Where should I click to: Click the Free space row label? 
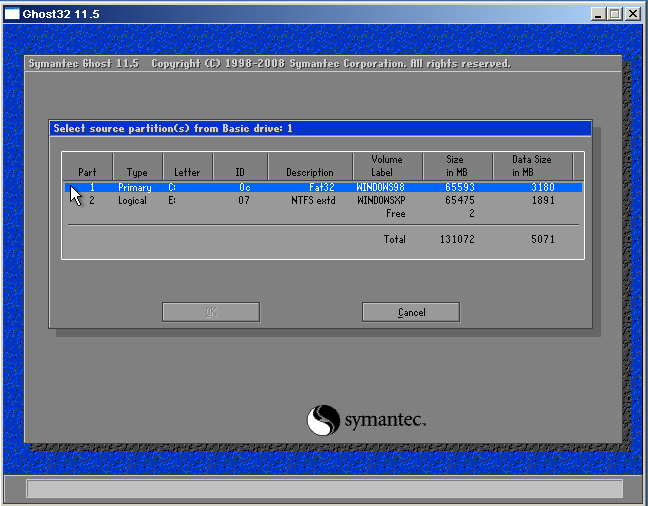coord(395,214)
